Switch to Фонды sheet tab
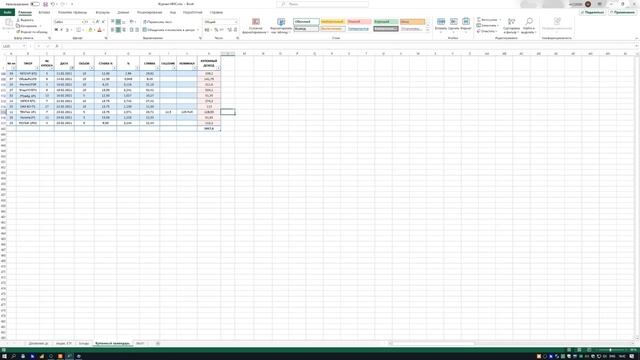The image size is (640, 360). pos(84,344)
